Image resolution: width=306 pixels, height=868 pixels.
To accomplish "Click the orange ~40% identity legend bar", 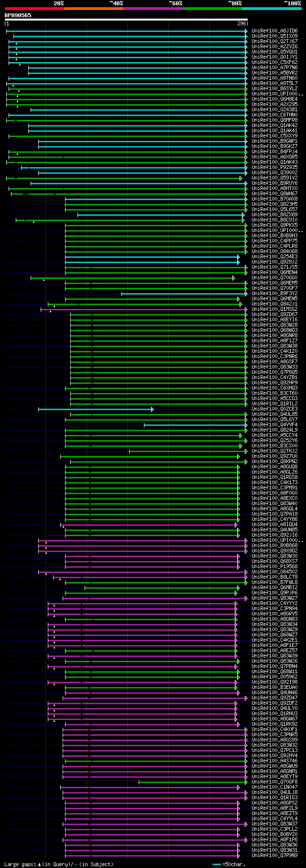I will tap(93, 8).
